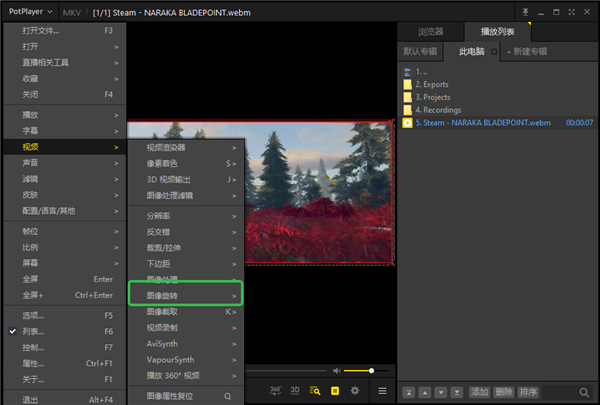Click the 360° video mode icon
The image size is (600, 405).
[275, 390]
